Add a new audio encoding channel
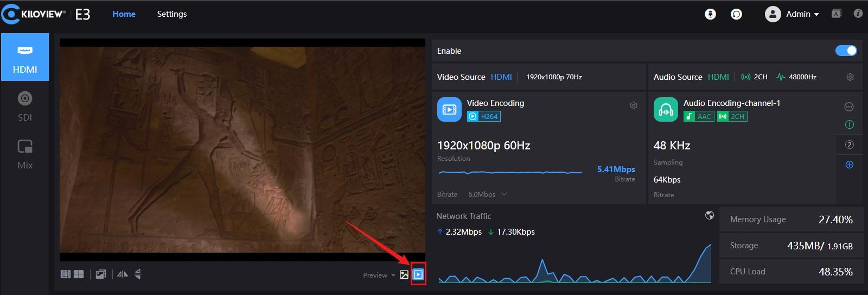Screen dimensions: 868x295 click(x=850, y=165)
